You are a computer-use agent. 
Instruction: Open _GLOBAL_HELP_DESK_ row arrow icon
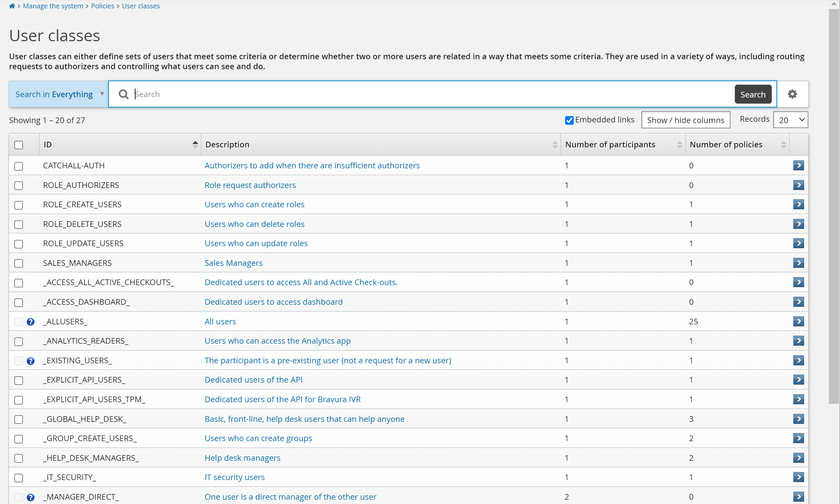coord(798,419)
